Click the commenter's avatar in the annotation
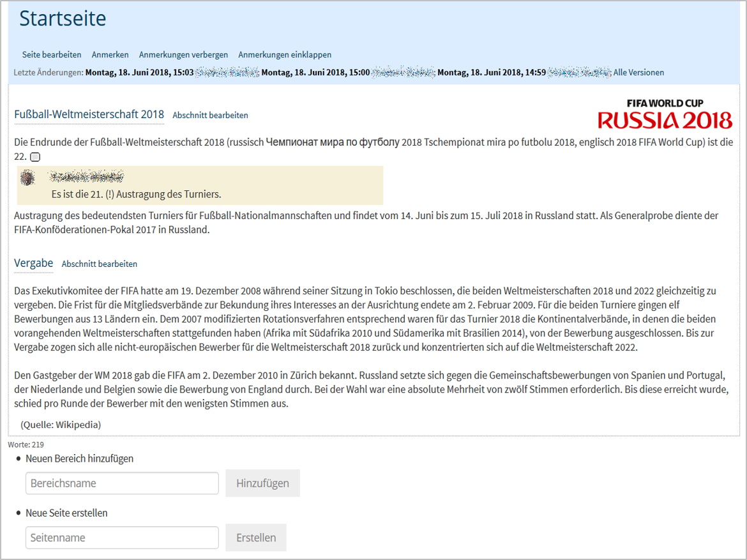 (27, 178)
